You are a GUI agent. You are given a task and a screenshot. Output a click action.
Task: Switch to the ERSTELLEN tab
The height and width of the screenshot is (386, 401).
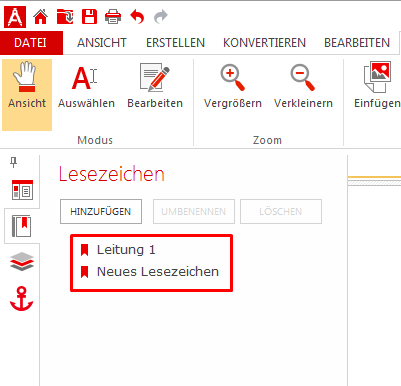[x=175, y=43]
